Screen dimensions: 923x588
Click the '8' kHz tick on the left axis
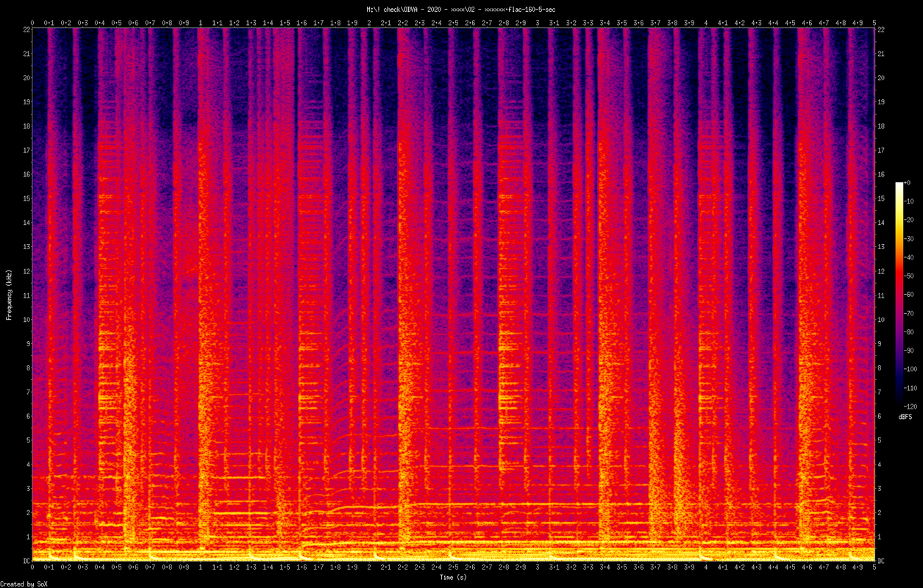click(28, 367)
